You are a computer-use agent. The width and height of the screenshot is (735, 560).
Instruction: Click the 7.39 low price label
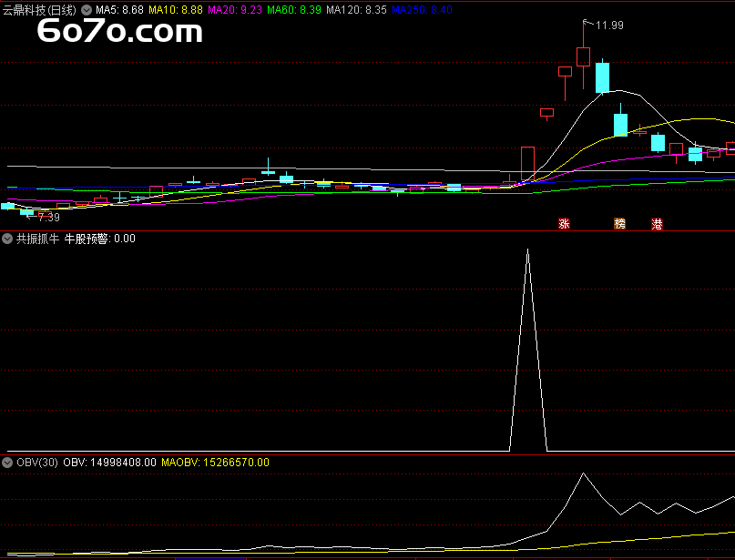pos(49,217)
